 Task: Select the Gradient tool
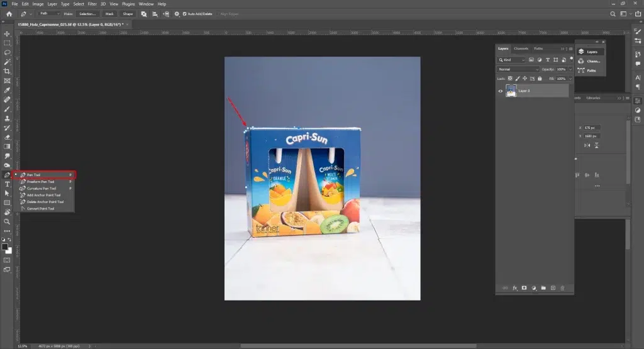(x=7, y=147)
